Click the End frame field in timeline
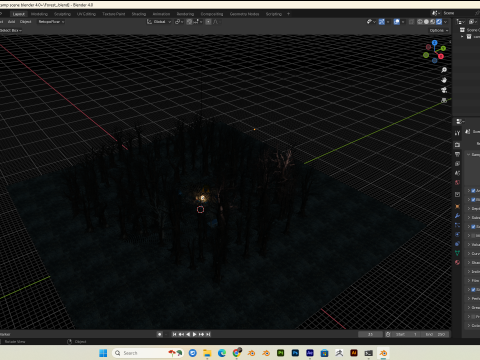The width and height of the screenshot is (480, 360). coord(436,334)
